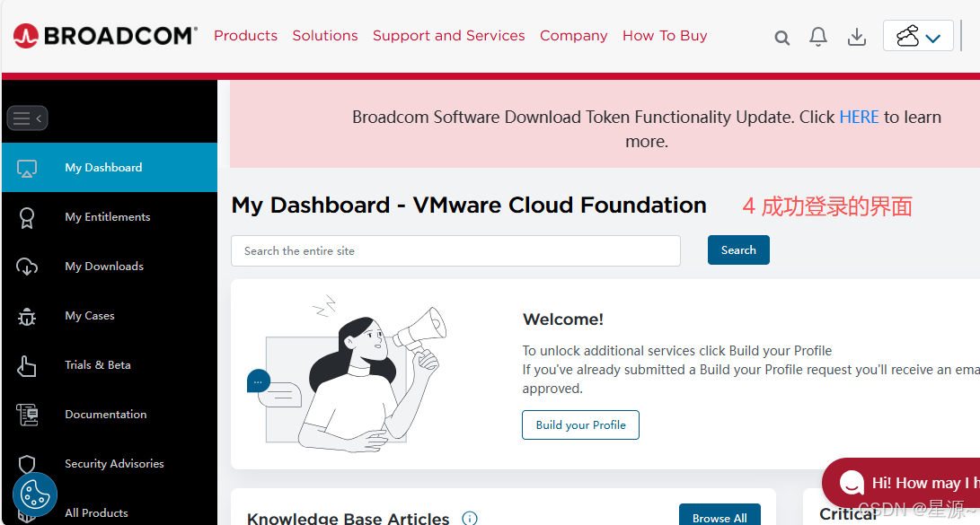The width and height of the screenshot is (980, 525).
Task: Click the HERE link in banner
Action: (859, 117)
